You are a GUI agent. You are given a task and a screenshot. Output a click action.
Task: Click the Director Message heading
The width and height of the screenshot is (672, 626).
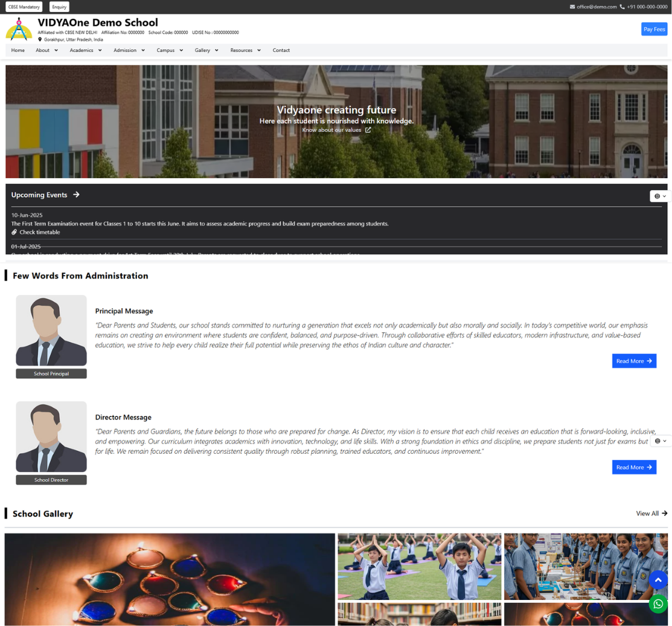(123, 417)
